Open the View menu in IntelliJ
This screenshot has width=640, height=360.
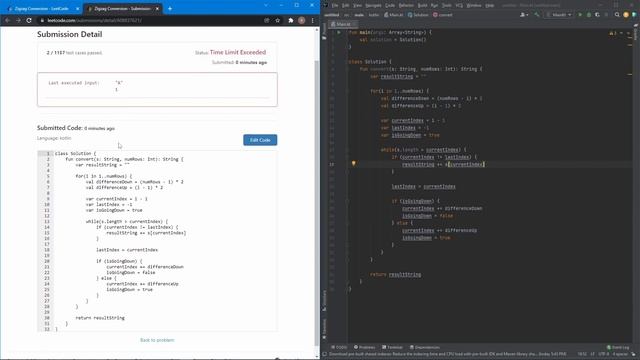point(358,5)
